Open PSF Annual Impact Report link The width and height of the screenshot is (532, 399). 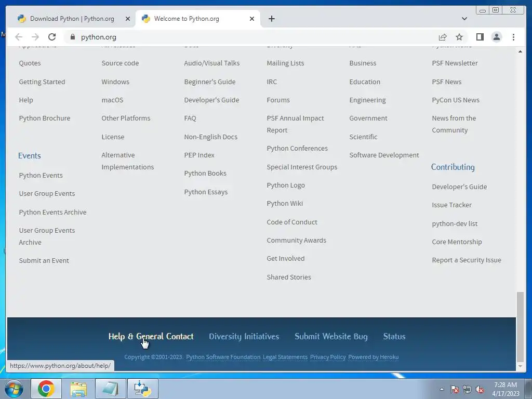tap(295, 124)
